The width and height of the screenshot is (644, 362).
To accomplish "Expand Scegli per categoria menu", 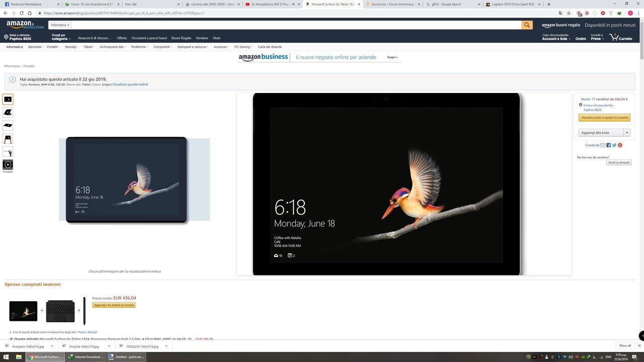I will coord(61,38).
